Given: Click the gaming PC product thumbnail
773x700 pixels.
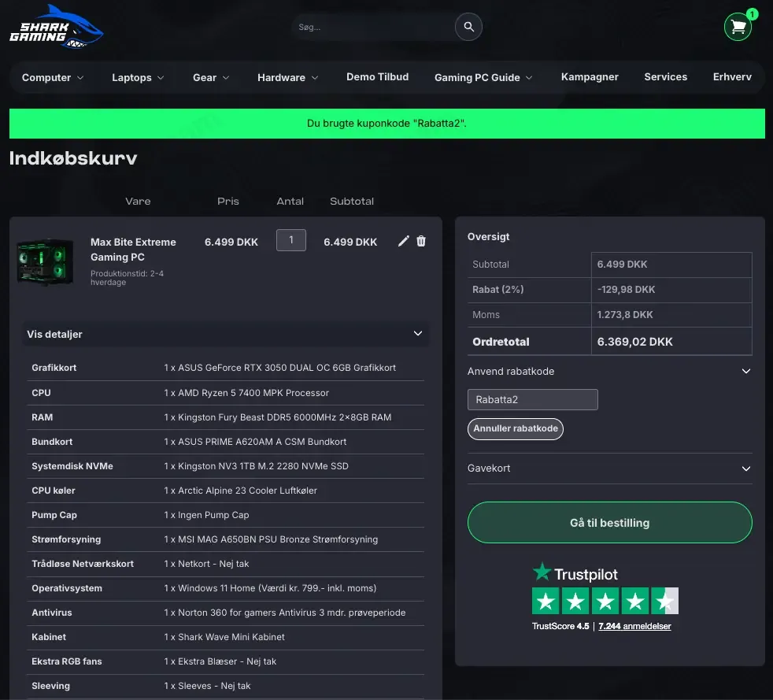Looking at the screenshot, I should 45,261.
